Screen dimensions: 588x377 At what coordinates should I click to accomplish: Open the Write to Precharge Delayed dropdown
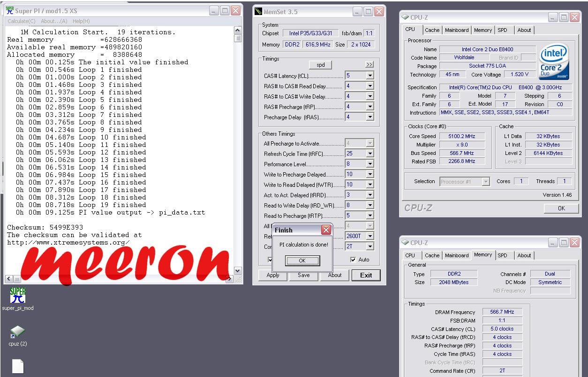click(x=370, y=174)
